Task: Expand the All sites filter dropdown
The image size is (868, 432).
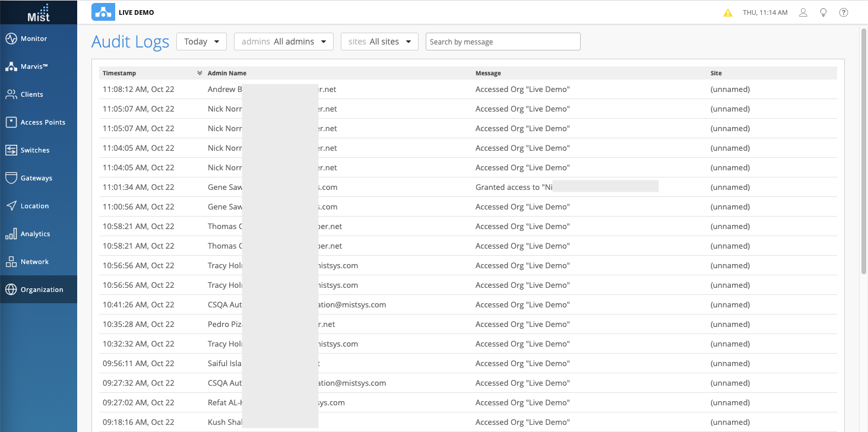Action: tap(379, 42)
